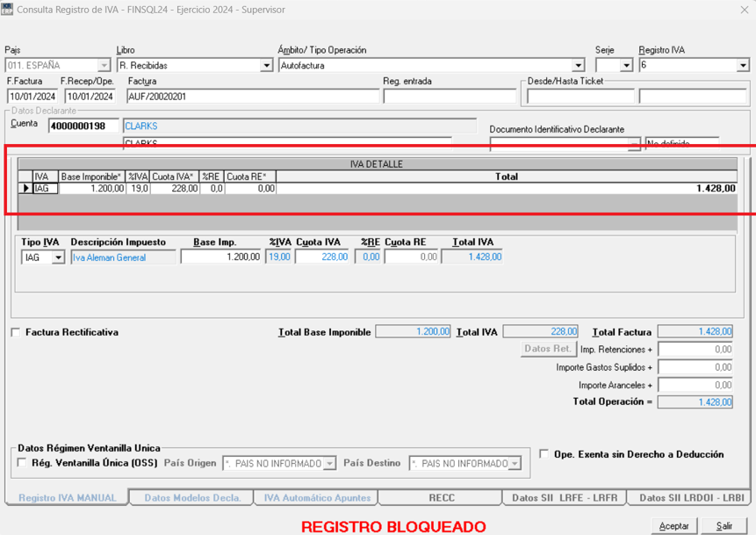756x535 pixels.
Task: Click the Cuota RE field below the grid
Action: (x=411, y=257)
